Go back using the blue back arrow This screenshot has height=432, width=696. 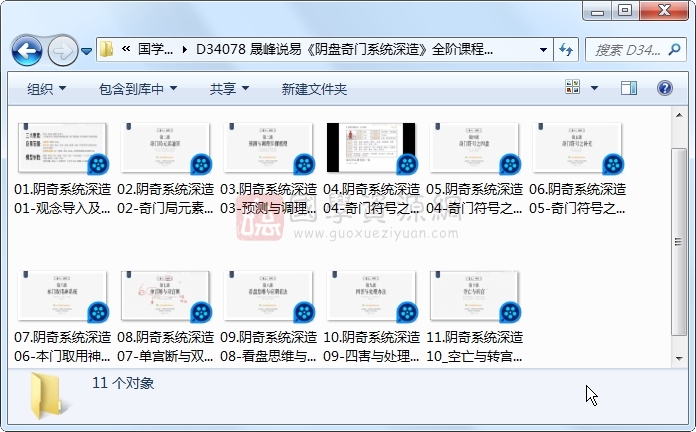click(27, 51)
